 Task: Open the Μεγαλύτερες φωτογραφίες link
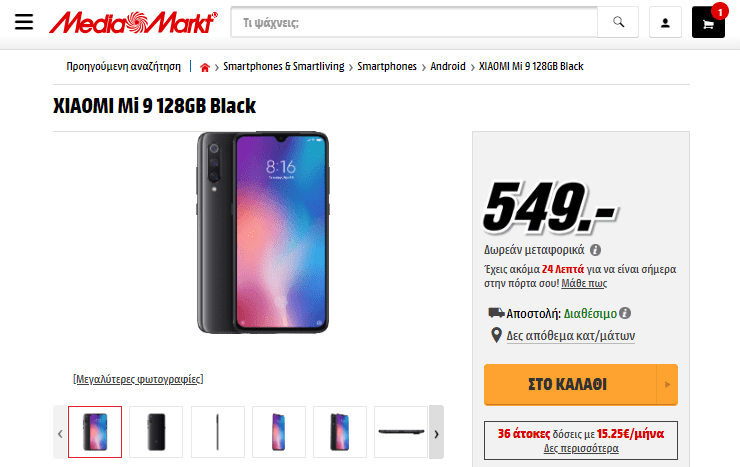[x=138, y=379]
